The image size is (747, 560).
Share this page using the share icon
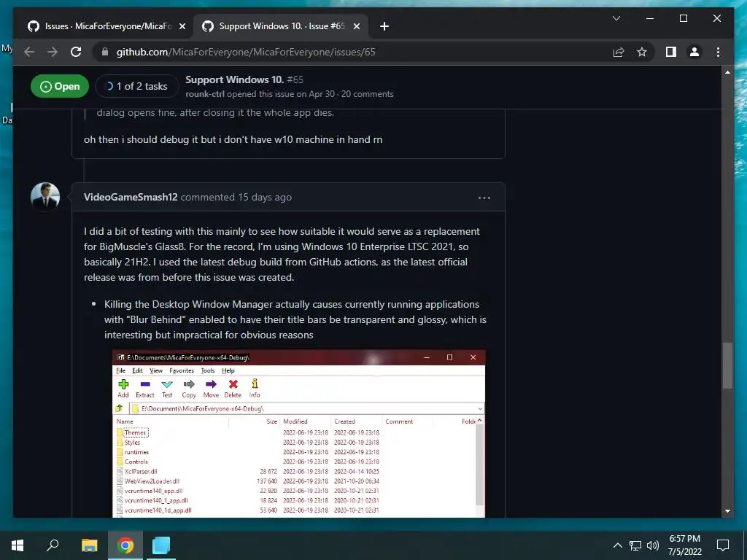click(619, 52)
